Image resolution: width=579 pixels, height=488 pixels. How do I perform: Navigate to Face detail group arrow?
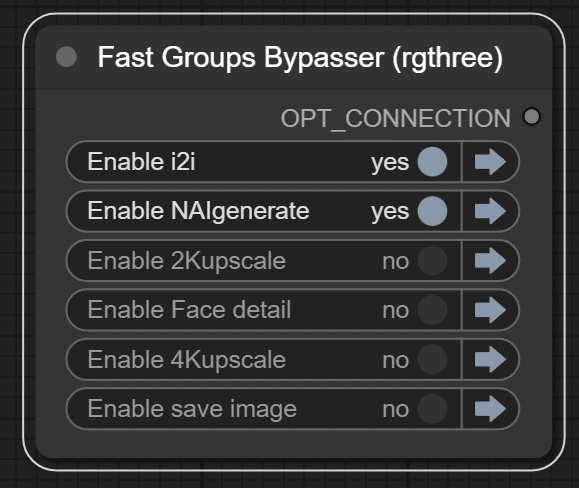490,310
